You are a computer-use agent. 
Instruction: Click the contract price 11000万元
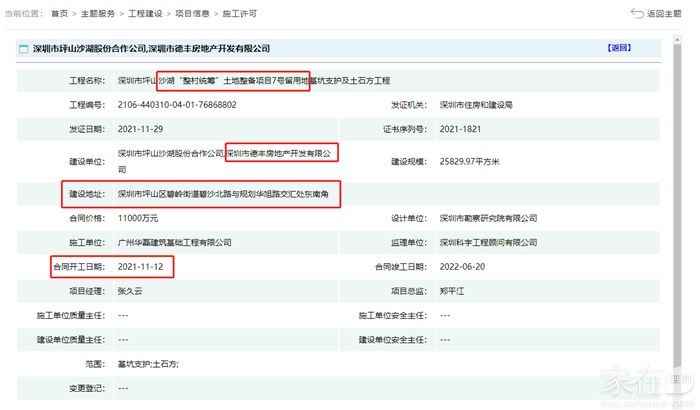click(x=139, y=218)
